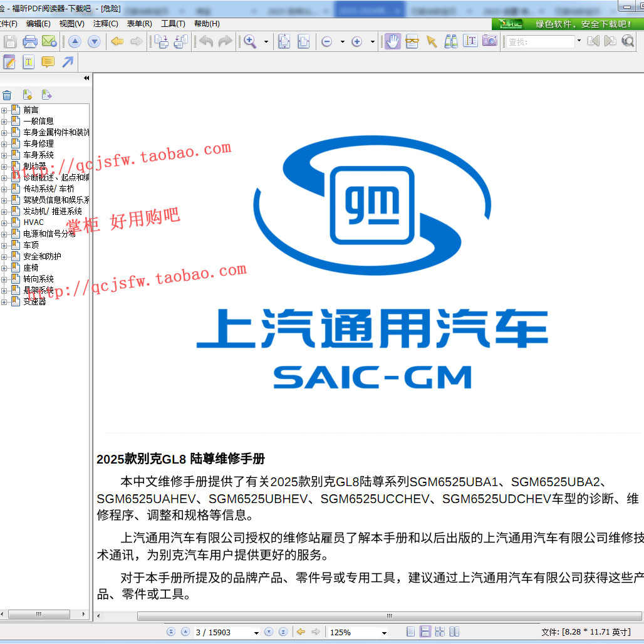Click the grey Next View arrow in toolbar
644x644 pixels.
137,41
